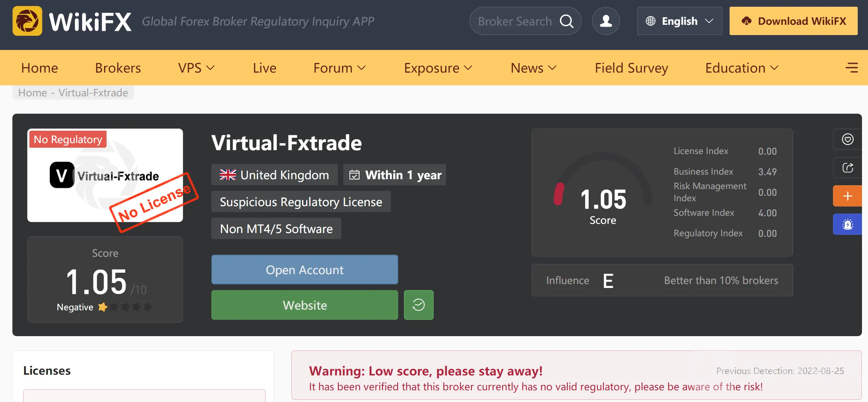
Task: Click the Suspicious Regulatory License tag
Action: click(301, 202)
